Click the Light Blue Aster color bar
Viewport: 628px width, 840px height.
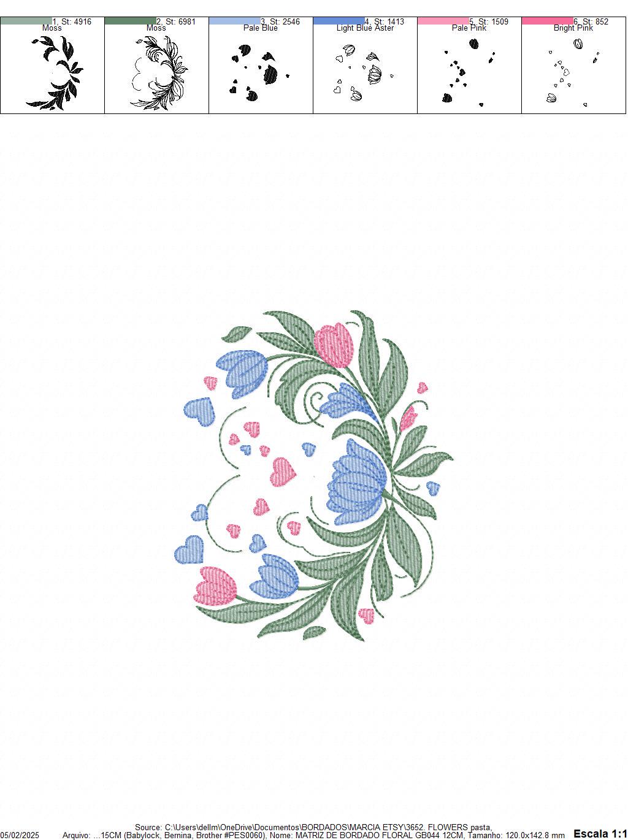[x=337, y=20]
